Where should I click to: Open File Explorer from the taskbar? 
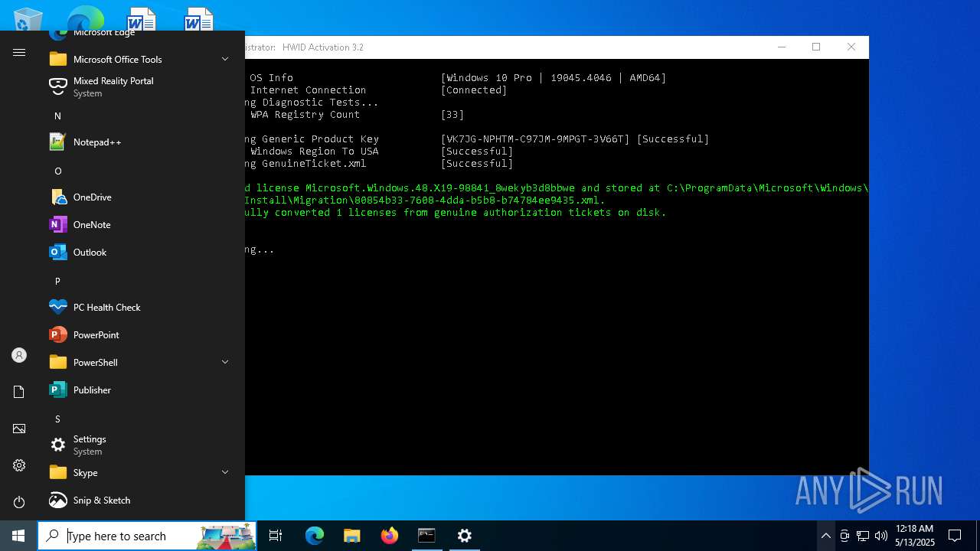pyautogui.click(x=352, y=536)
